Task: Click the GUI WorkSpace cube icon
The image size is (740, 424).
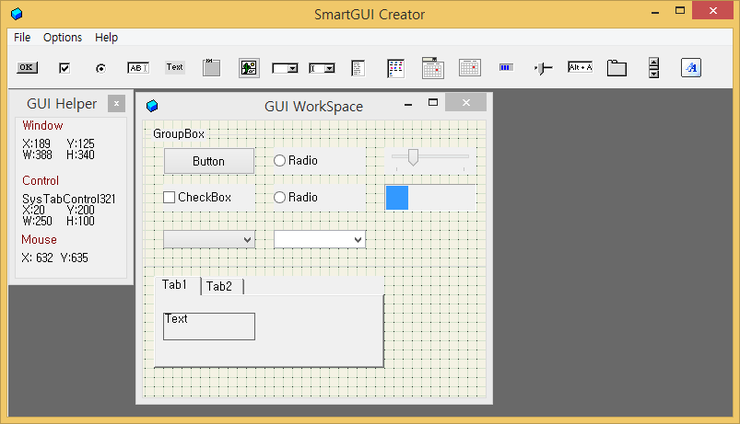Action: (152, 106)
